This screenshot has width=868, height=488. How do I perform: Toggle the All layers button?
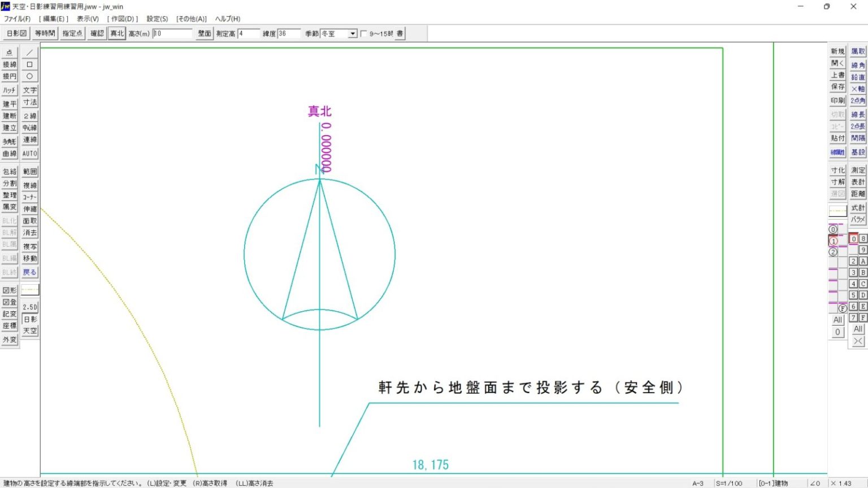837,320
